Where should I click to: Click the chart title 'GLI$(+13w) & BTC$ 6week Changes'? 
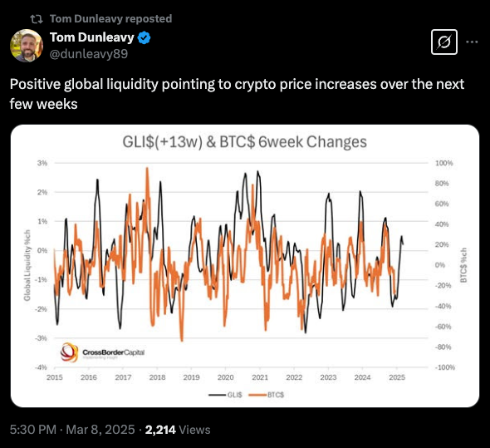tap(245, 142)
